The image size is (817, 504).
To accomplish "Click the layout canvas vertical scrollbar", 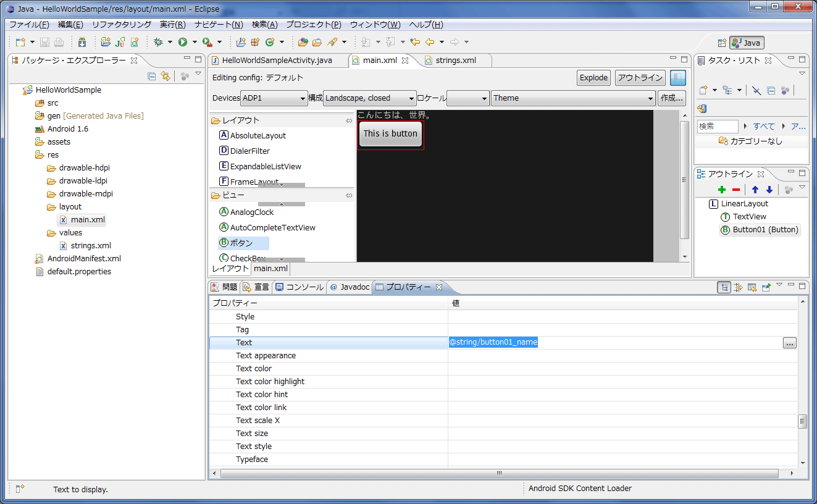I will coord(684,180).
